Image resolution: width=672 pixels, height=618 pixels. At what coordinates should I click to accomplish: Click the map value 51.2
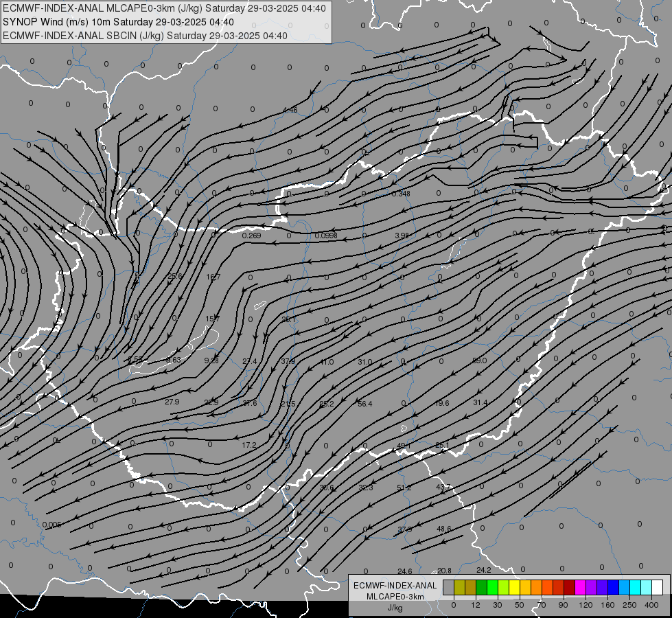click(404, 488)
